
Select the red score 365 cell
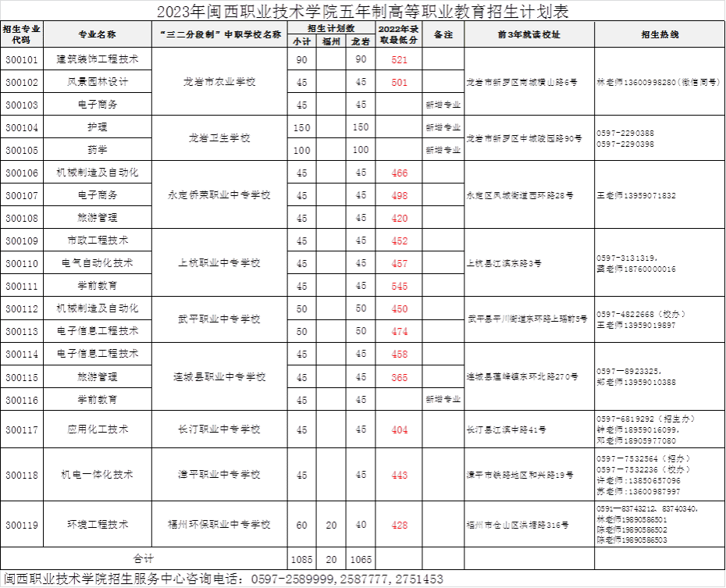(x=399, y=377)
